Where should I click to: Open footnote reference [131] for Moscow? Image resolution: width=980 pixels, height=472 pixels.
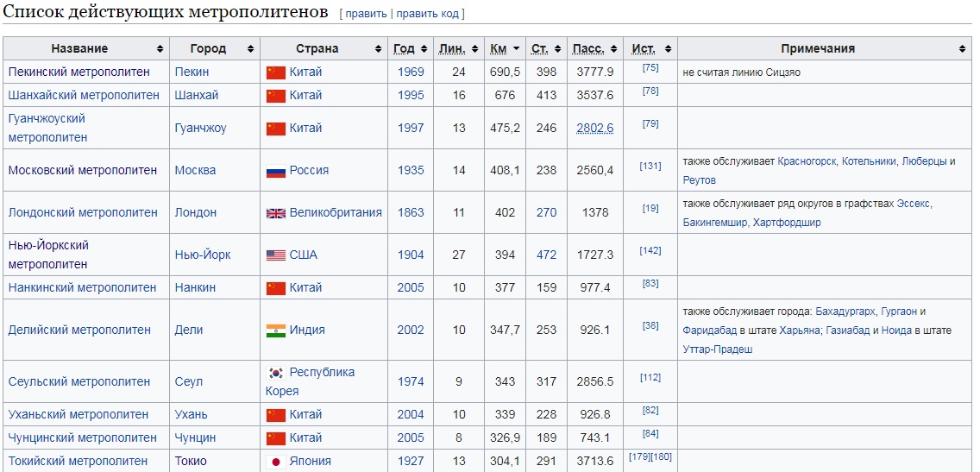[650, 167]
